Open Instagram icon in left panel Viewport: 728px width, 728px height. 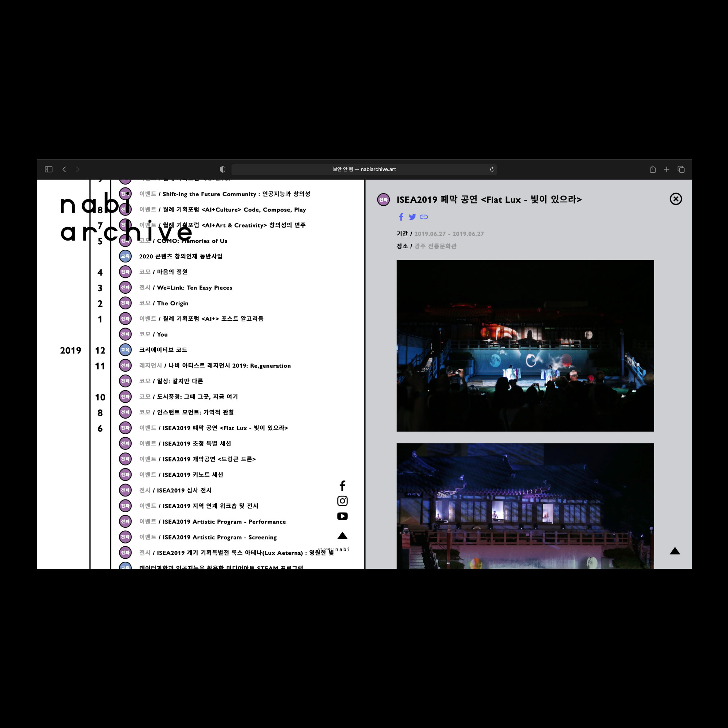[342, 501]
